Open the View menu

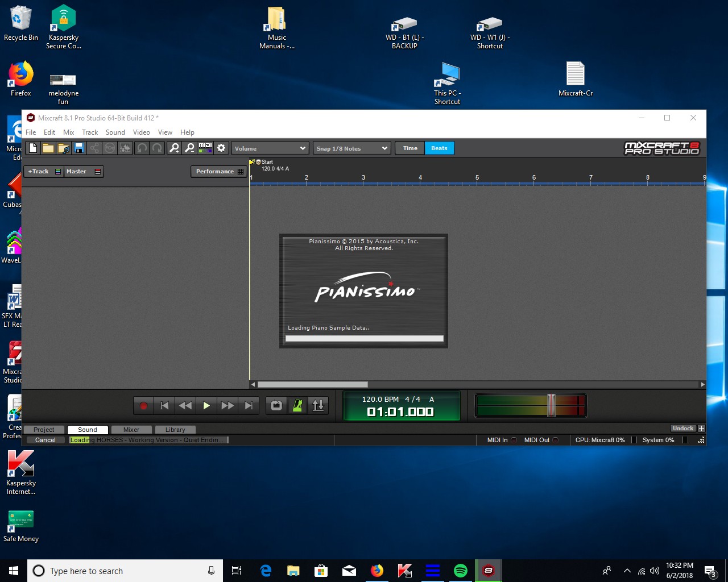click(165, 132)
